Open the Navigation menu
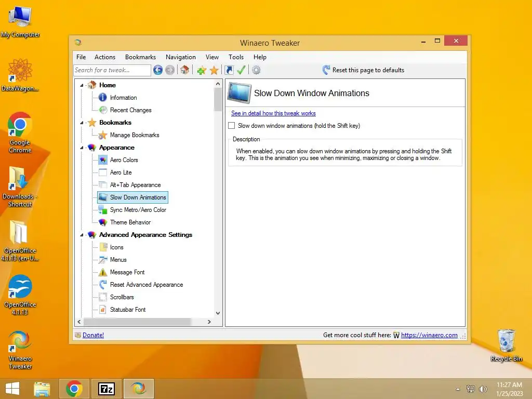Viewport: 532px width, 399px height. [180, 57]
